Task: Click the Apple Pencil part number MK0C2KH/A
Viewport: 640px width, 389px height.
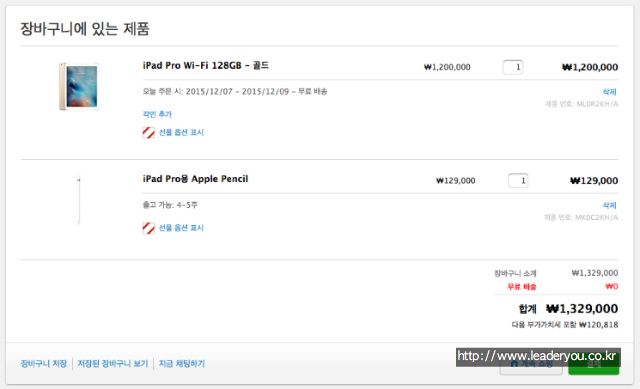Action: (x=596, y=218)
